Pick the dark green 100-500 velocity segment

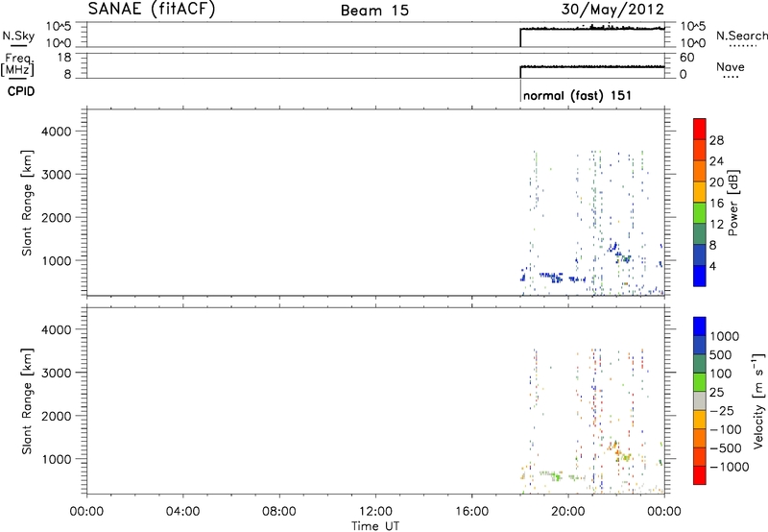coord(700,364)
